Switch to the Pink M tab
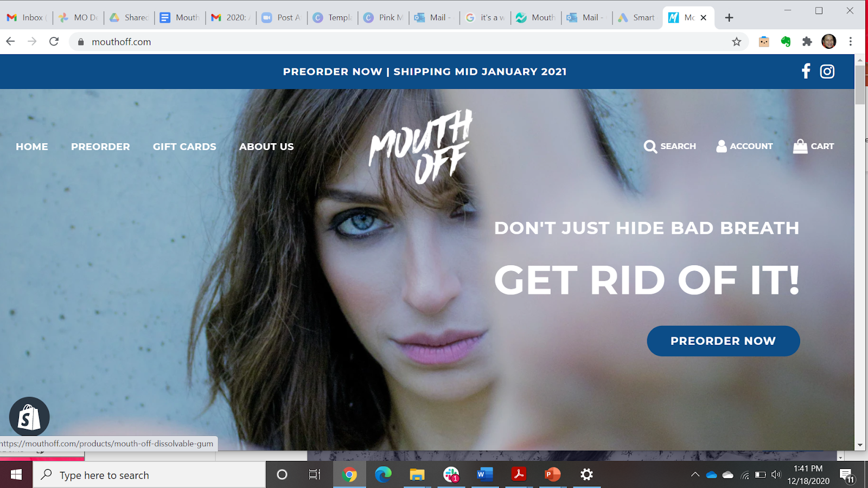The height and width of the screenshot is (488, 868). (384, 18)
